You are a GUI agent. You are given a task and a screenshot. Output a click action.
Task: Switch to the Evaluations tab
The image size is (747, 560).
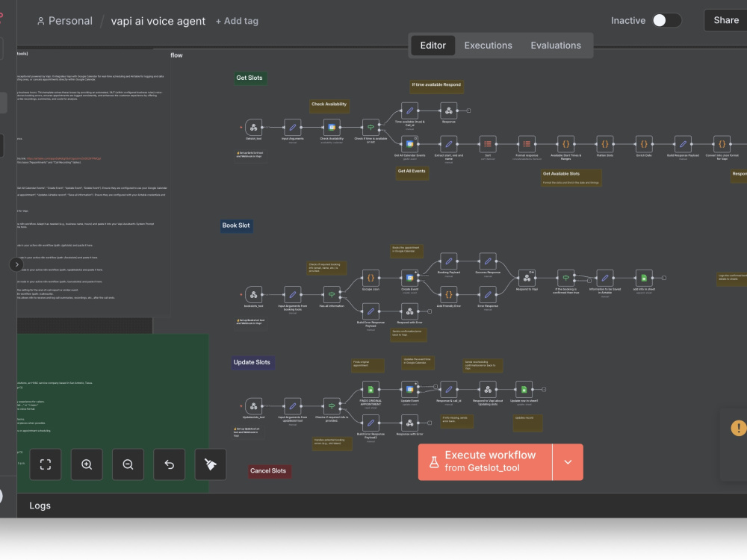point(556,46)
